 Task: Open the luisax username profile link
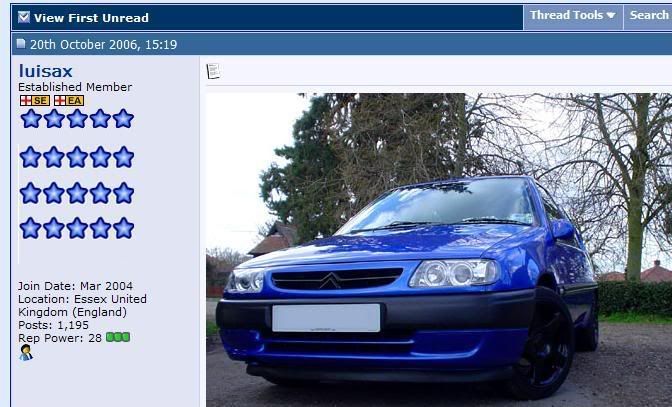coord(45,71)
